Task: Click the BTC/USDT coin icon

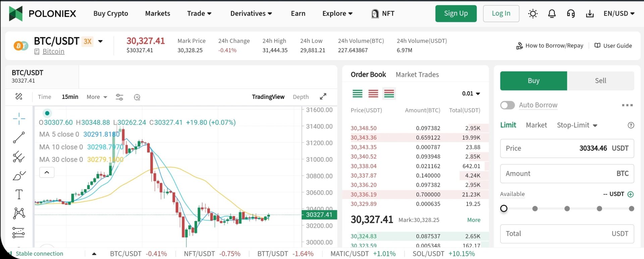Action: [x=21, y=46]
